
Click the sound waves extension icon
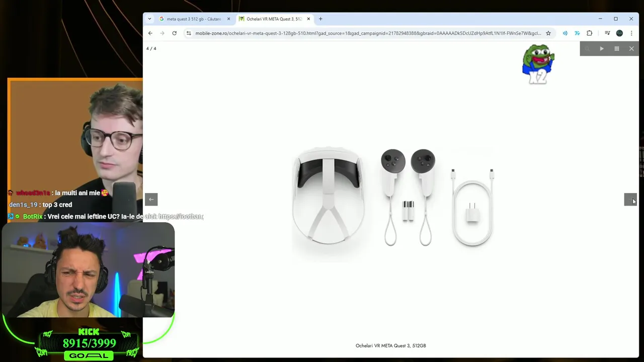[565, 33]
